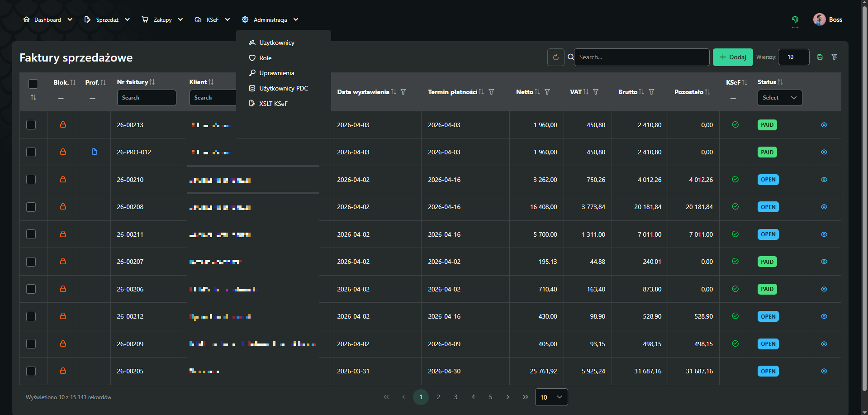Click the filter icon on Data wystawienia column
Screen dimensions: 868x415
[403, 92]
